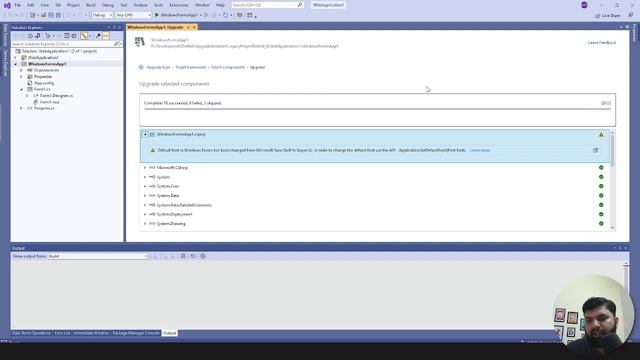Screen dimensions: 640x360
Task: Open the Extensions menu
Action: [179, 5]
